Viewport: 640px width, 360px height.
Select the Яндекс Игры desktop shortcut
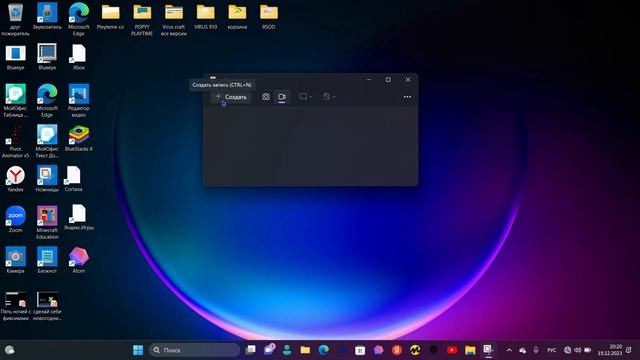pos(79,217)
